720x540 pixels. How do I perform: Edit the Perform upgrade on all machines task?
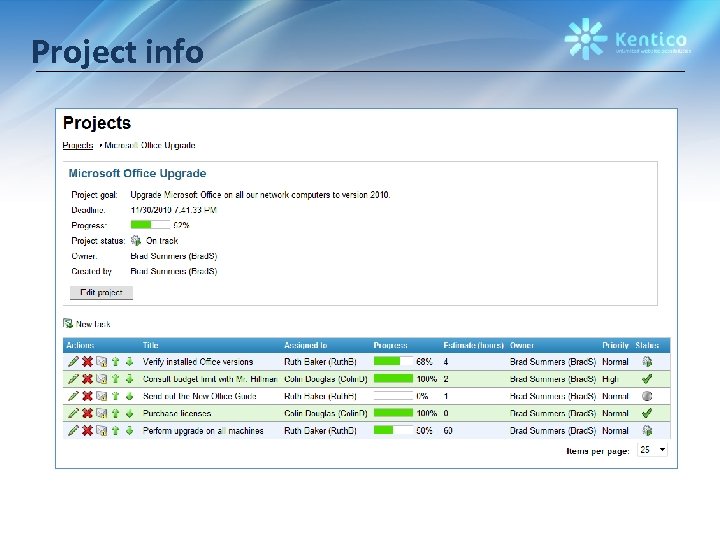tap(73, 431)
